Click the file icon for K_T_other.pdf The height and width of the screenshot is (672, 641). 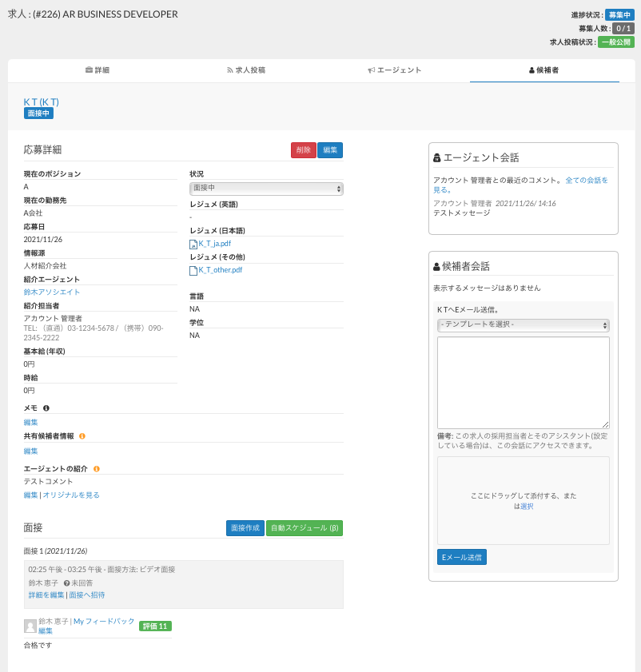click(x=193, y=270)
